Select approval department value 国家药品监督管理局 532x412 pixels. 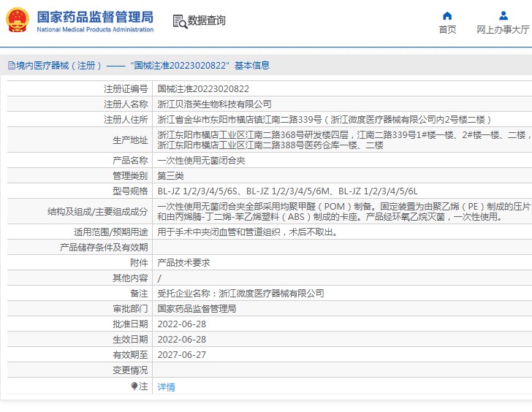[197, 308]
